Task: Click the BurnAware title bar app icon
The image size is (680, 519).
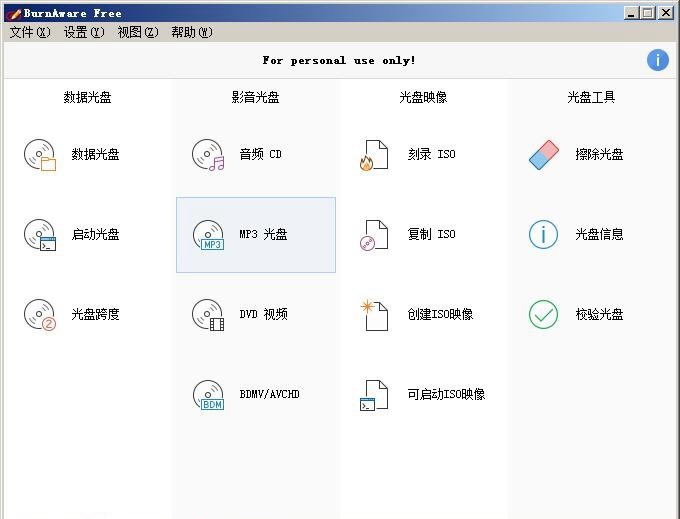Action: [x=13, y=13]
